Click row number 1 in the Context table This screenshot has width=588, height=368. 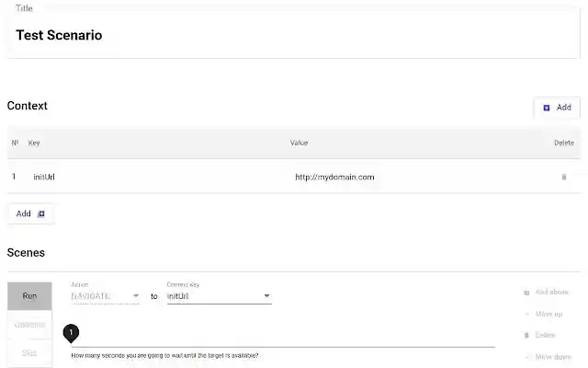point(14,177)
